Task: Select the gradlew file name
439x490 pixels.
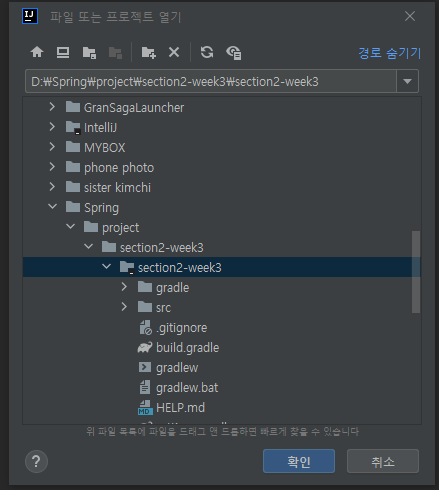Action: tap(177, 368)
